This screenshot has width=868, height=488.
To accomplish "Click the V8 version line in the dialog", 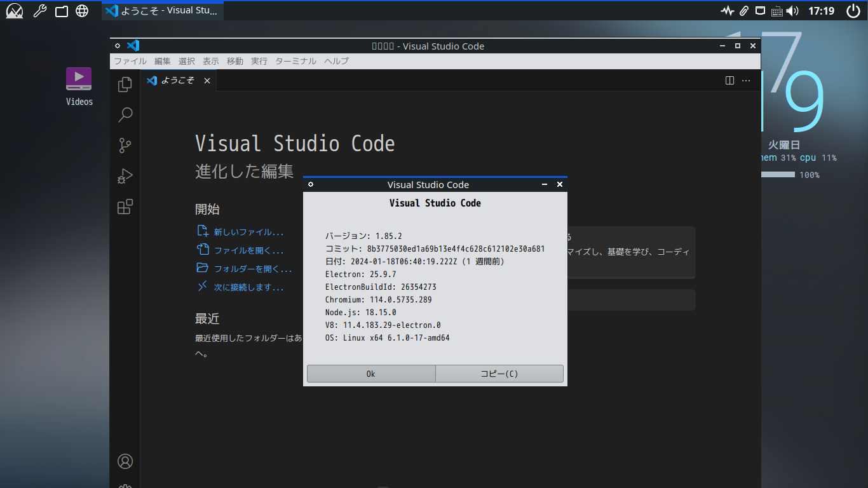I will pyautogui.click(x=383, y=325).
